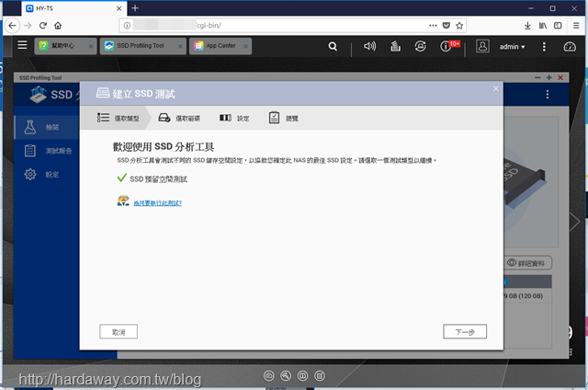The image size is (588, 390).
Task: Expand the admin account dropdown
Action: pyautogui.click(x=512, y=47)
